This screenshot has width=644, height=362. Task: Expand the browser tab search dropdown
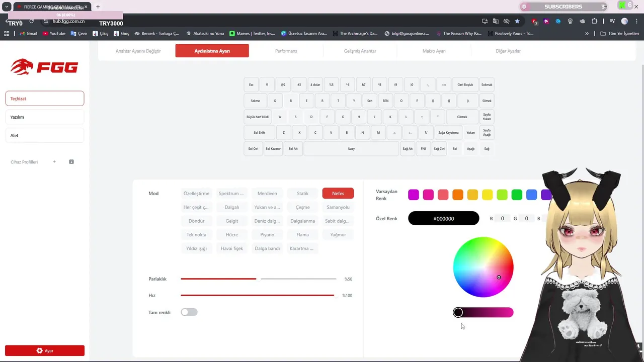point(7,7)
